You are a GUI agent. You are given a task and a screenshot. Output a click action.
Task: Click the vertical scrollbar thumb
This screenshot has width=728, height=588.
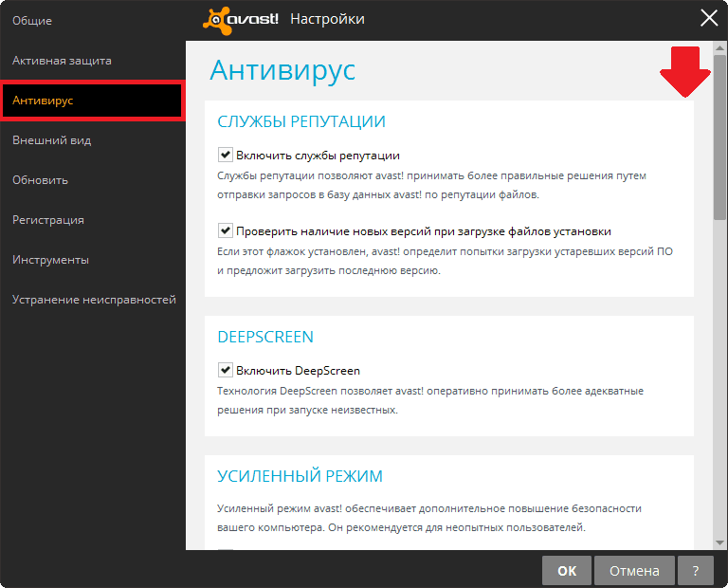(720, 137)
